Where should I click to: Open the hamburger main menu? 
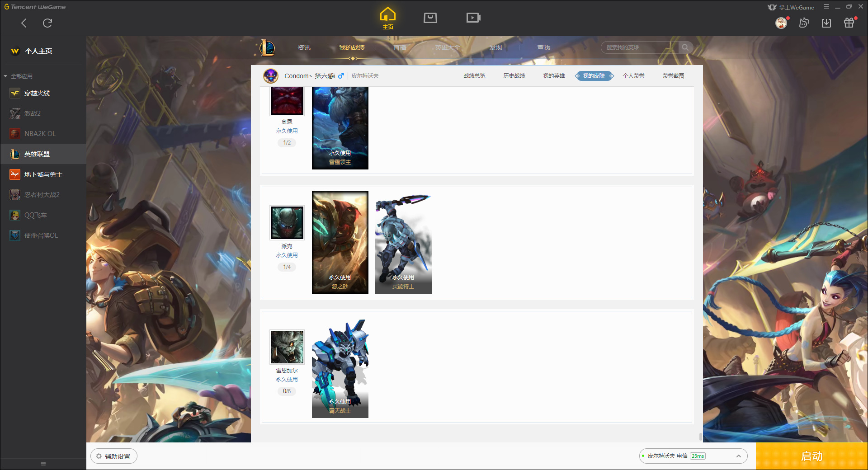pos(826,7)
